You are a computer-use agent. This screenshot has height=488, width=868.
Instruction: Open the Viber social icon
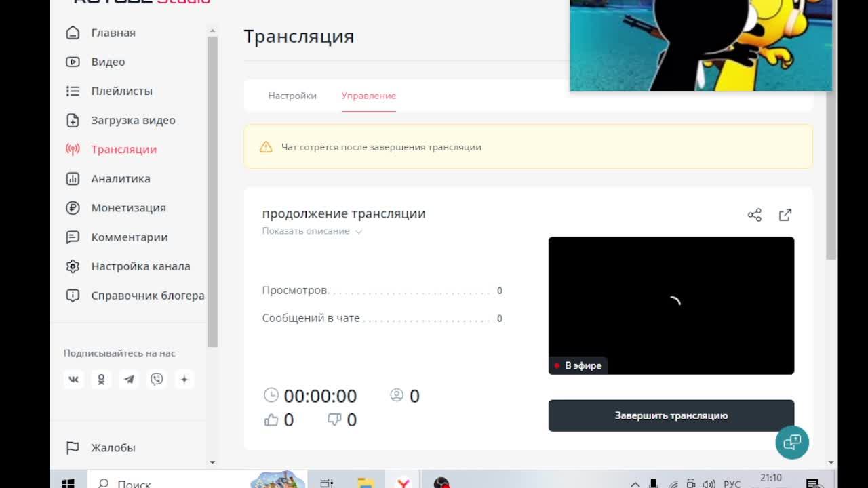[x=157, y=380]
